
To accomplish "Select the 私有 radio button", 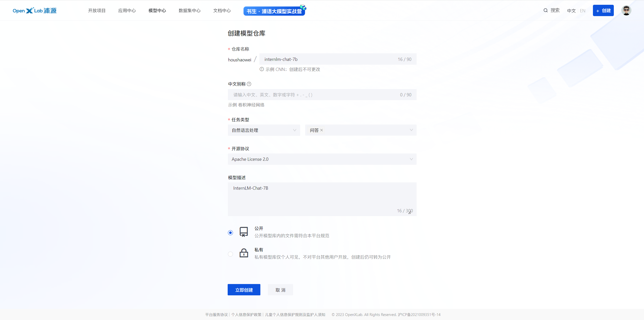I will 230,254.
